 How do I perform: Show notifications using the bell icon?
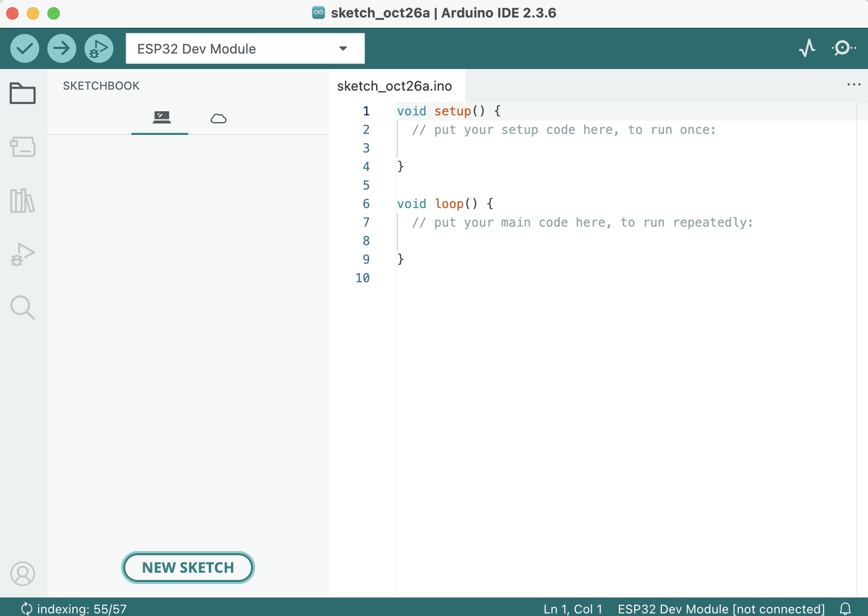pyautogui.click(x=845, y=609)
